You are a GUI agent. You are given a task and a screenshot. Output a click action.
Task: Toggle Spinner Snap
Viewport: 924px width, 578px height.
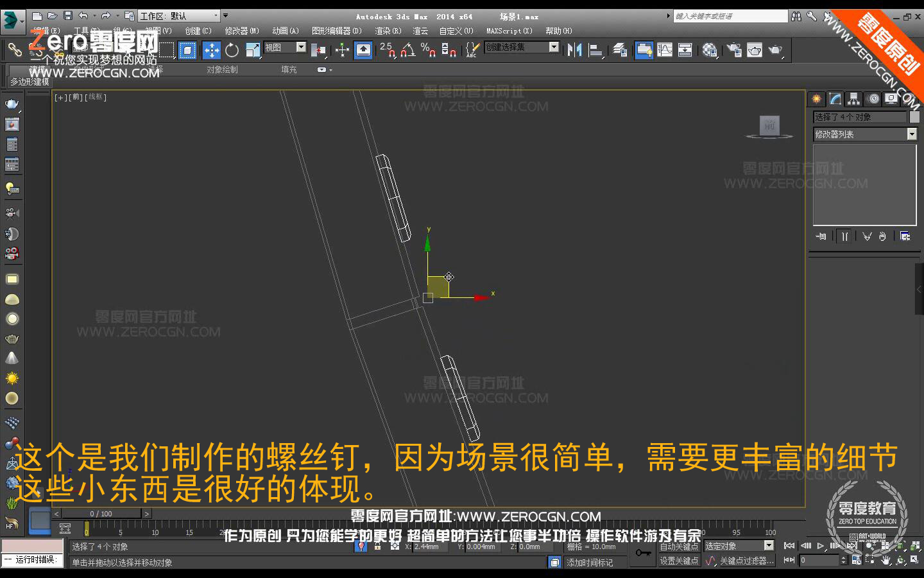pos(449,50)
